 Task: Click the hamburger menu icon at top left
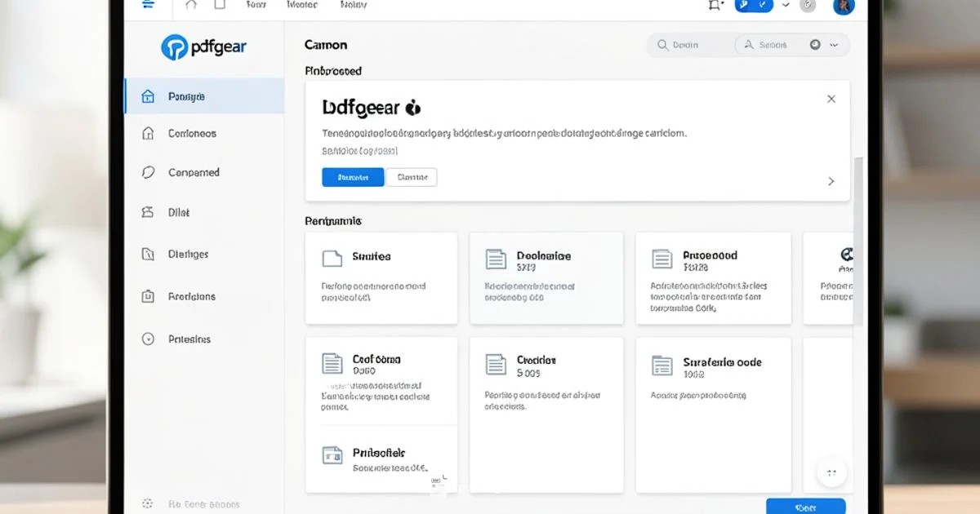[148, 4]
